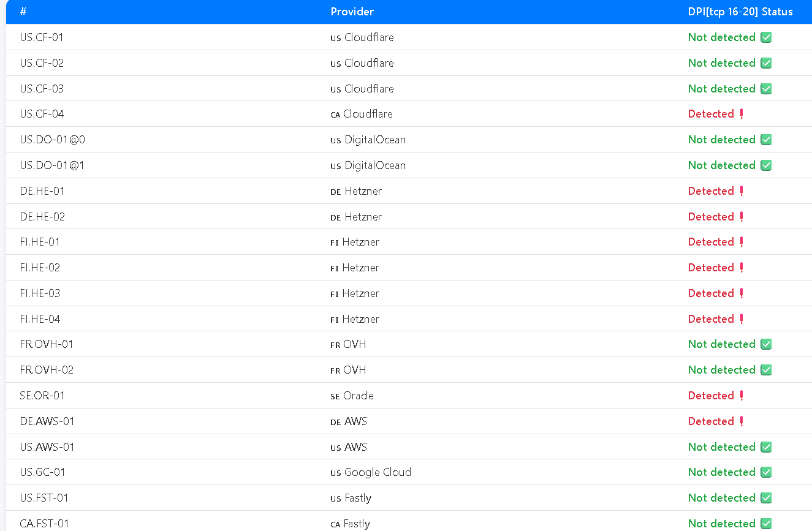Select the 'US.CF-03' cell
The image size is (812, 531).
coord(42,89)
